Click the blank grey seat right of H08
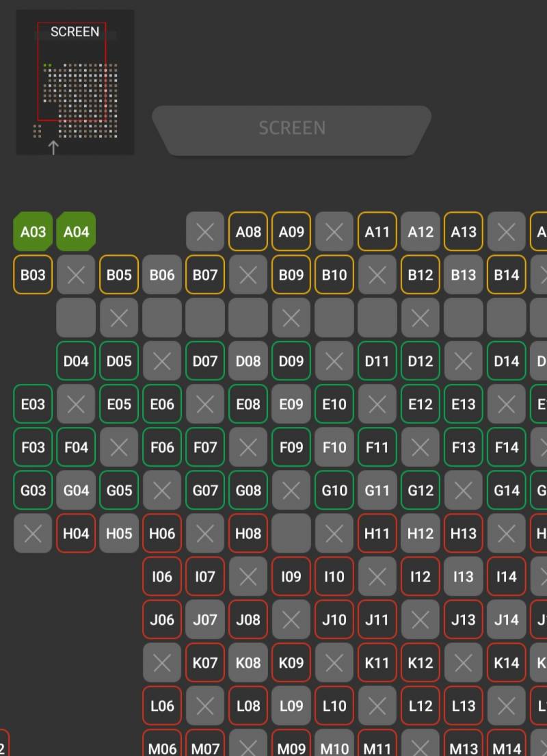This screenshot has height=756, width=547. coord(291,534)
